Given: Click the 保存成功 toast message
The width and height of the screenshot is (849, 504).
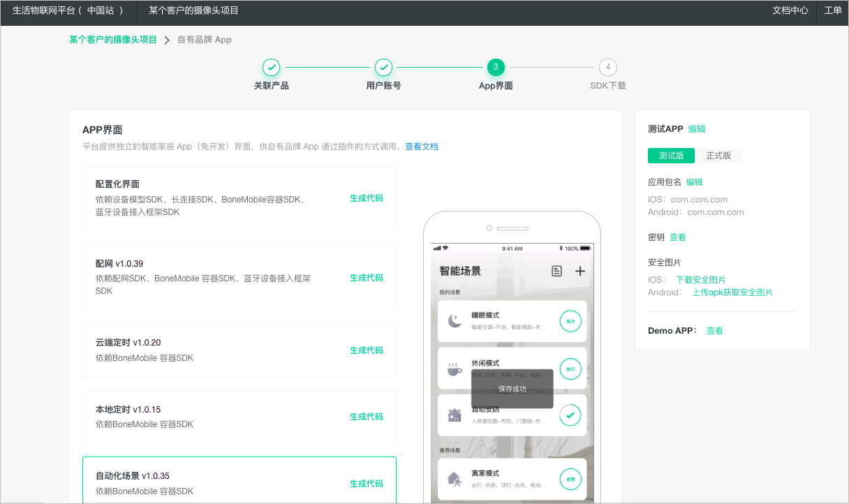Looking at the screenshot, I should pyautogui.click(x=512, y=389).
